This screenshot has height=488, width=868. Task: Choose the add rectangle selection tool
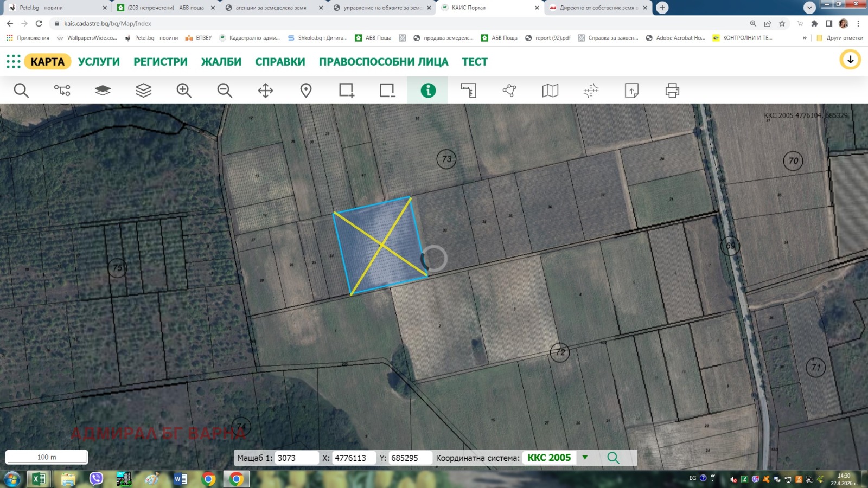[x=347, y=90]
